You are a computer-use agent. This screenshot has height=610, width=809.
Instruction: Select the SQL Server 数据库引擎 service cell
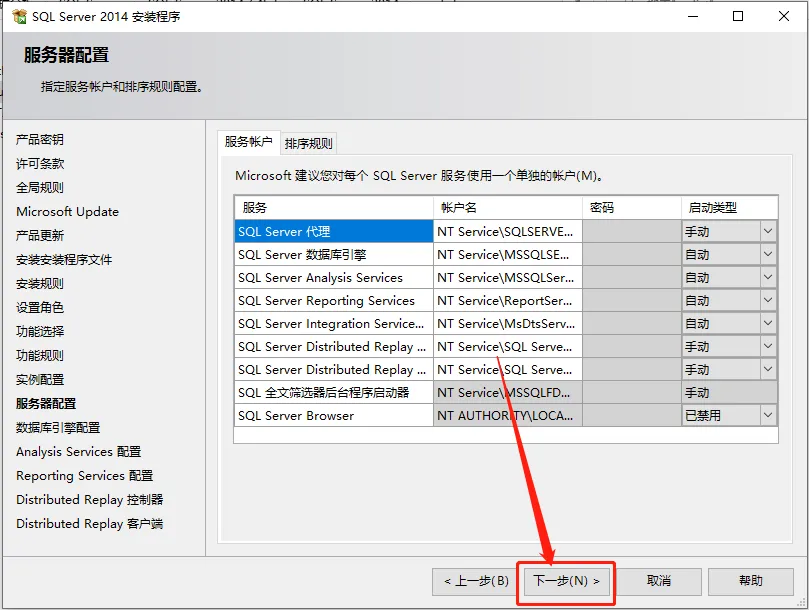point(334,254)
